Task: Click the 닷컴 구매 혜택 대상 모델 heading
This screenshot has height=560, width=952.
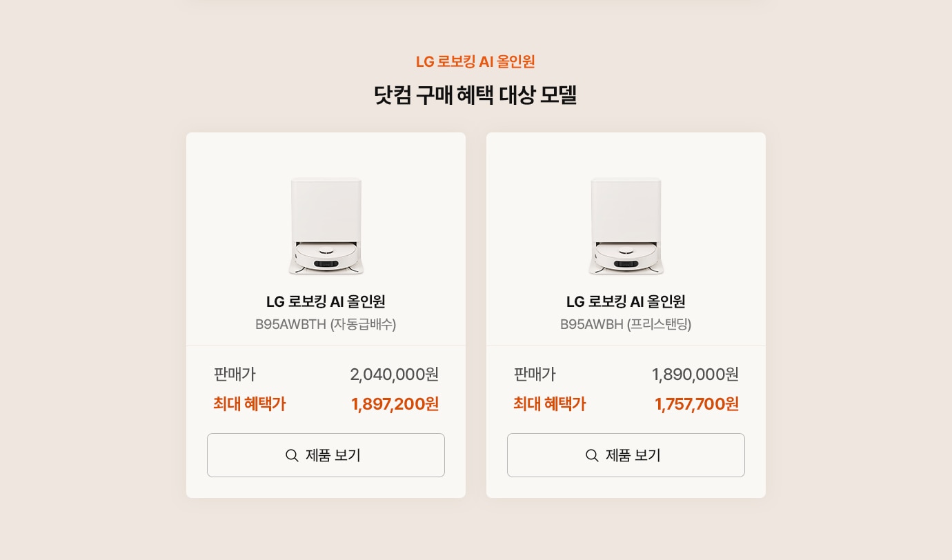Action: point(475,94)
